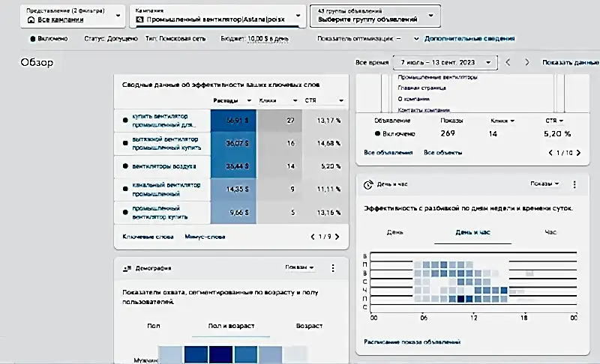Screen dimensions: 600x364
Task: Open the Представление (Все кампании) dropdown
Action: pos(73,16)
